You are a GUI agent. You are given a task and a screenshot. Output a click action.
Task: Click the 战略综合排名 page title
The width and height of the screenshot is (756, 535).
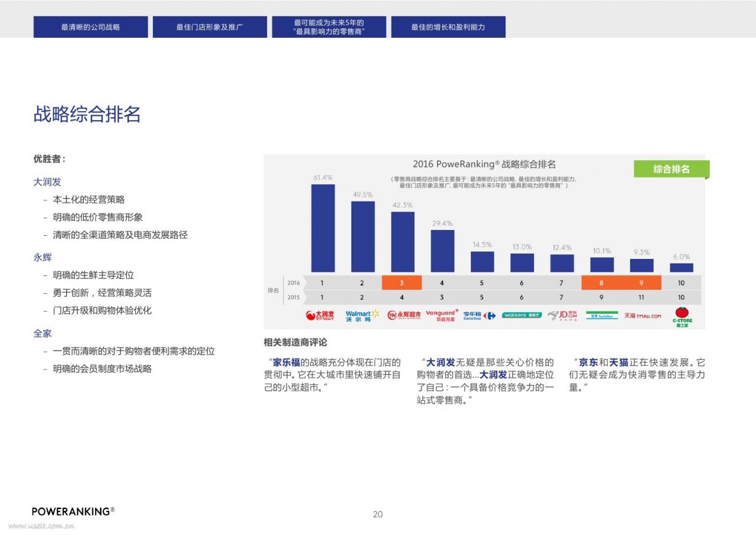click(x=87, y=115)
